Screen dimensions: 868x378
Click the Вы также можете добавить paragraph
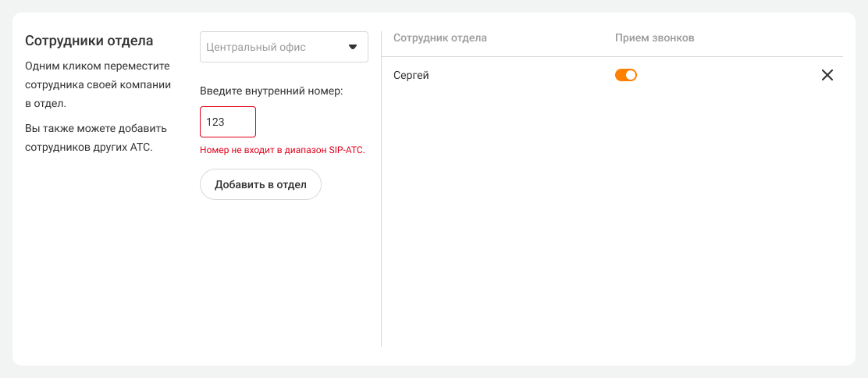tap(96, 128)
